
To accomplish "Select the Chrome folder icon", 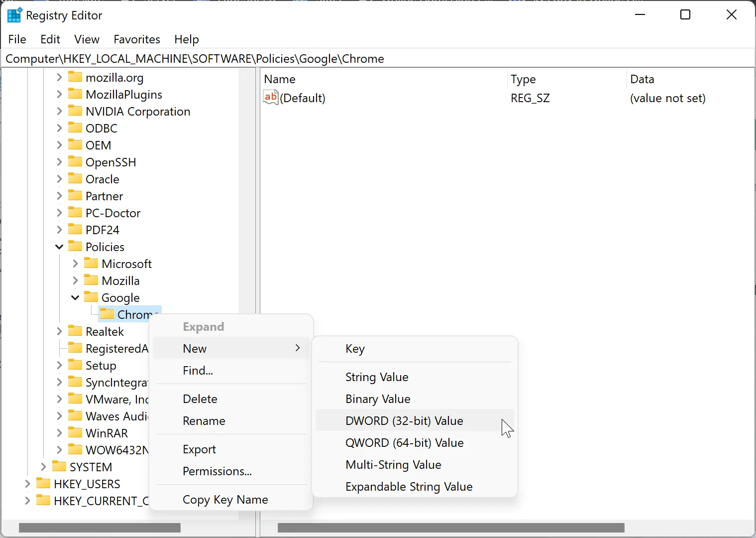I will (x=107, y=314).
